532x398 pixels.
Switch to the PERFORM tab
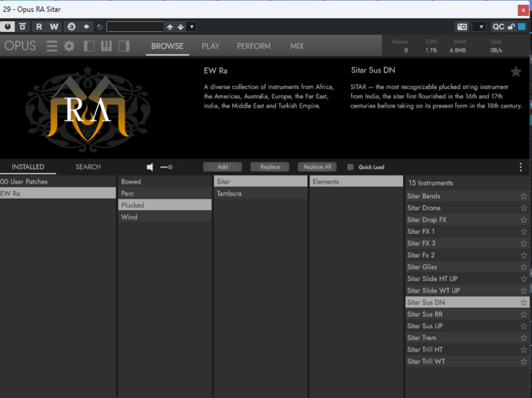[254, 46]
